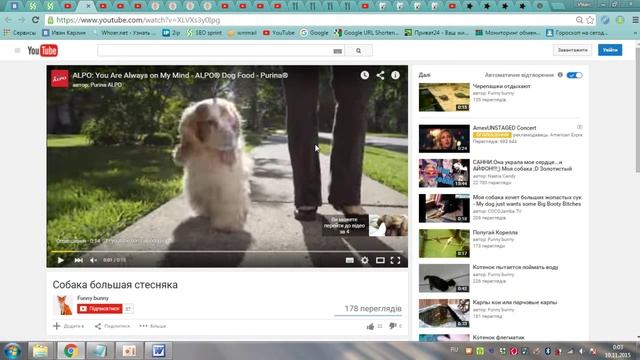Viewport: 640px width, 360px height.
Task: Open the info icon on video overlay
Action: point(395,75)
